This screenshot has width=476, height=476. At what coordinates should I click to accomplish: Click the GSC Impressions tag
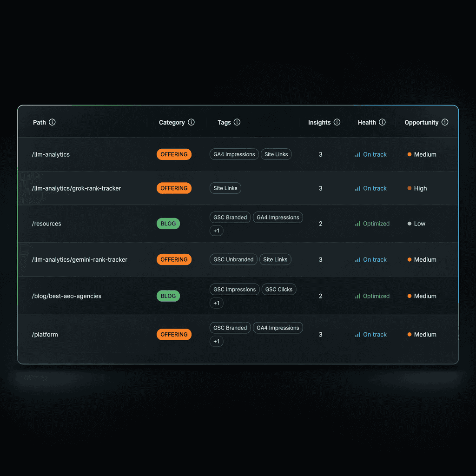[234, 289]
